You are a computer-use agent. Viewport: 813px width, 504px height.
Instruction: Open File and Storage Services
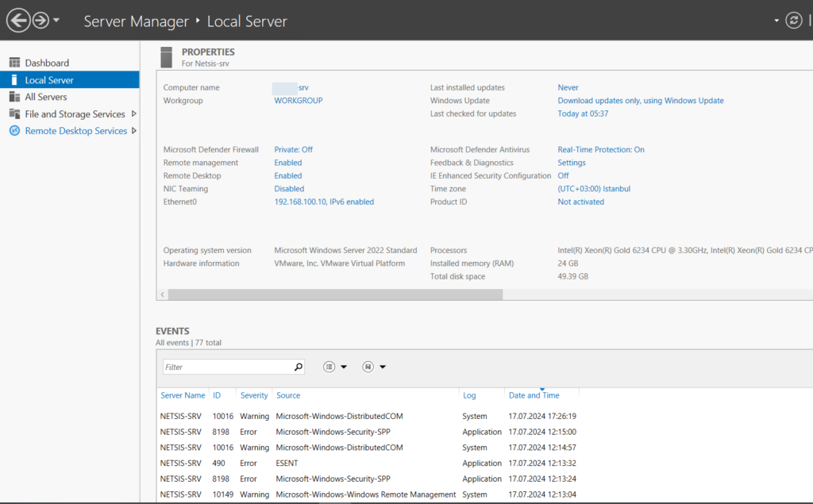coord(75,114)
